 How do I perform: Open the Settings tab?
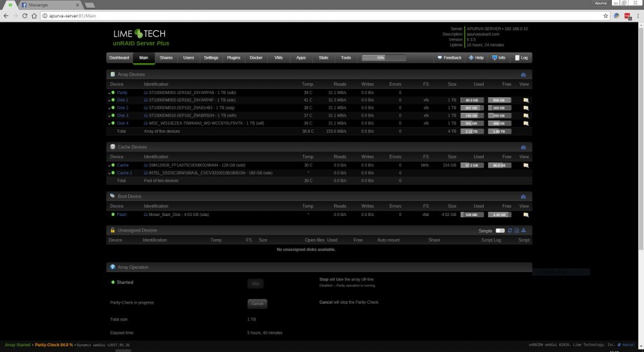211,58
